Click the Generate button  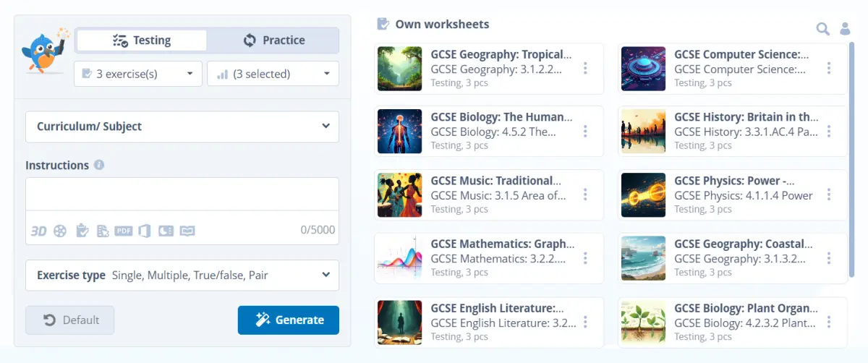click(288, 320)
